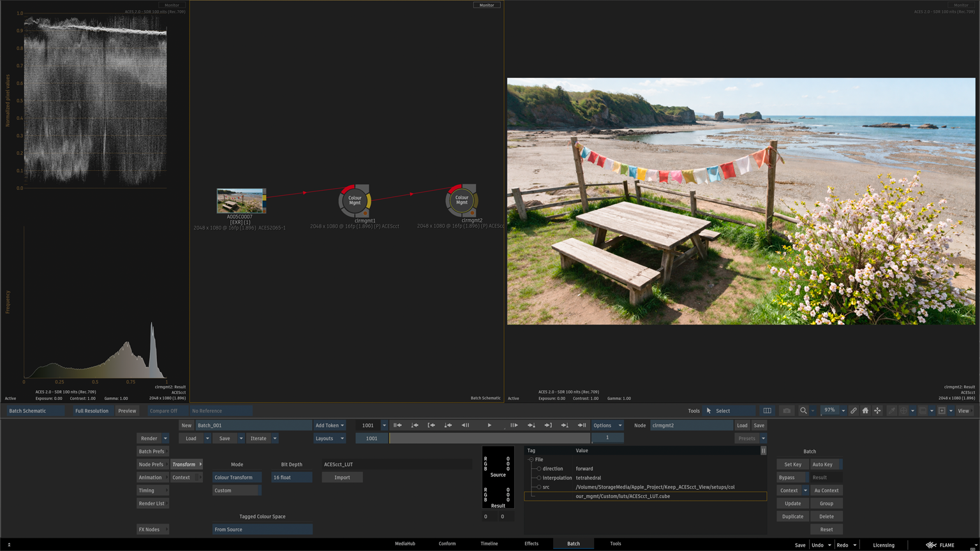Click the magnifier zoom tool icon
Screen dimensions: 980x551
coord(803,411)
